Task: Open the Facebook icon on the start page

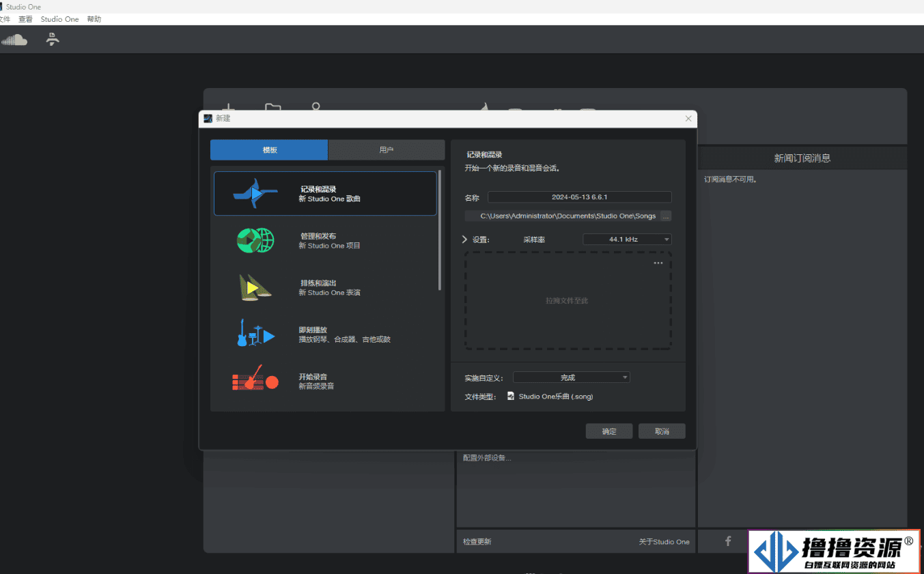Action: pos(728,541)
